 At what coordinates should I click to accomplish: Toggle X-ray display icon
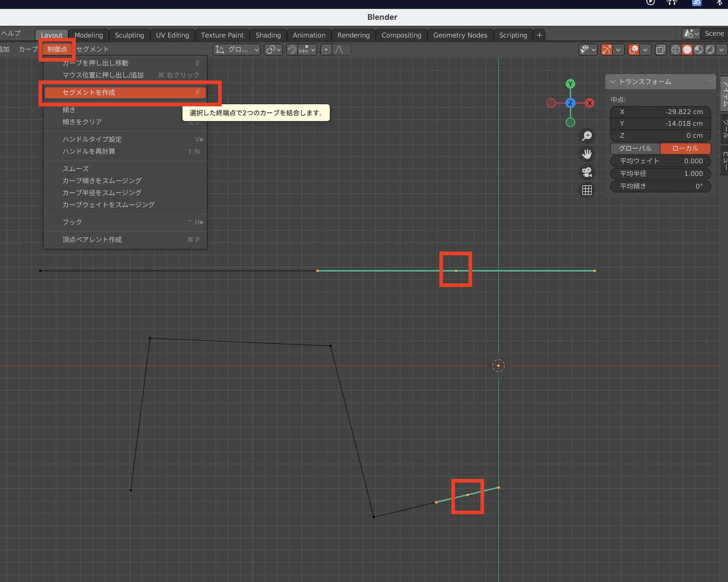coord(660,50)
